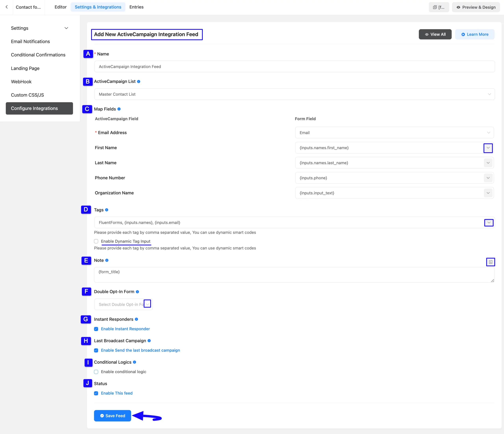Open Select Double Opt-in Form dropdown
Image resolution: width=504 pixels, height=434 pixels.
(123, 304)
